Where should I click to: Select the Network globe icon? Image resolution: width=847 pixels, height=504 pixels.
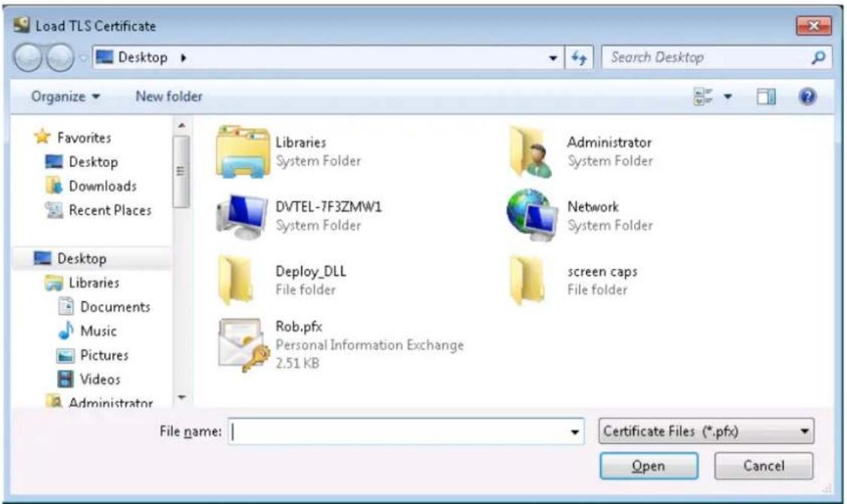coord(532,216)
